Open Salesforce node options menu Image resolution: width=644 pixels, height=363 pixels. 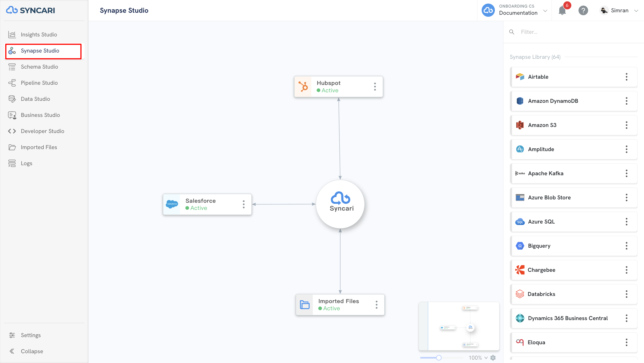click(x=244, y=204)
